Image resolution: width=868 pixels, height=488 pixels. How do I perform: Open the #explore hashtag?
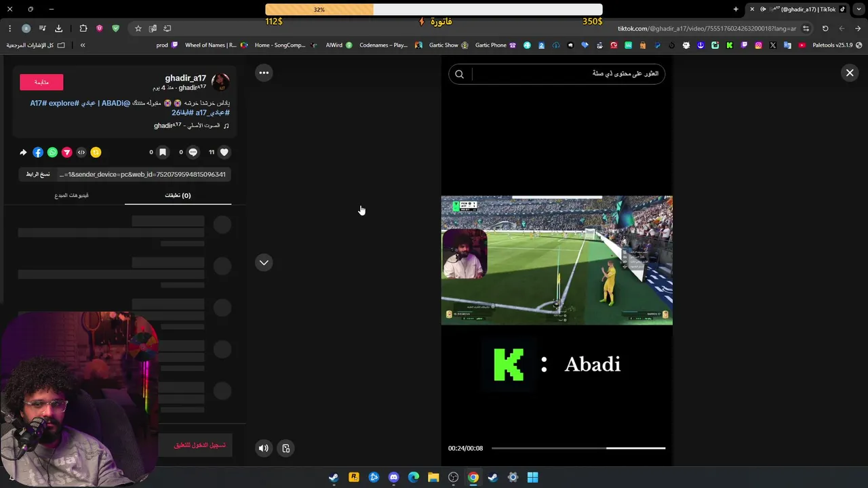[64, 103]
